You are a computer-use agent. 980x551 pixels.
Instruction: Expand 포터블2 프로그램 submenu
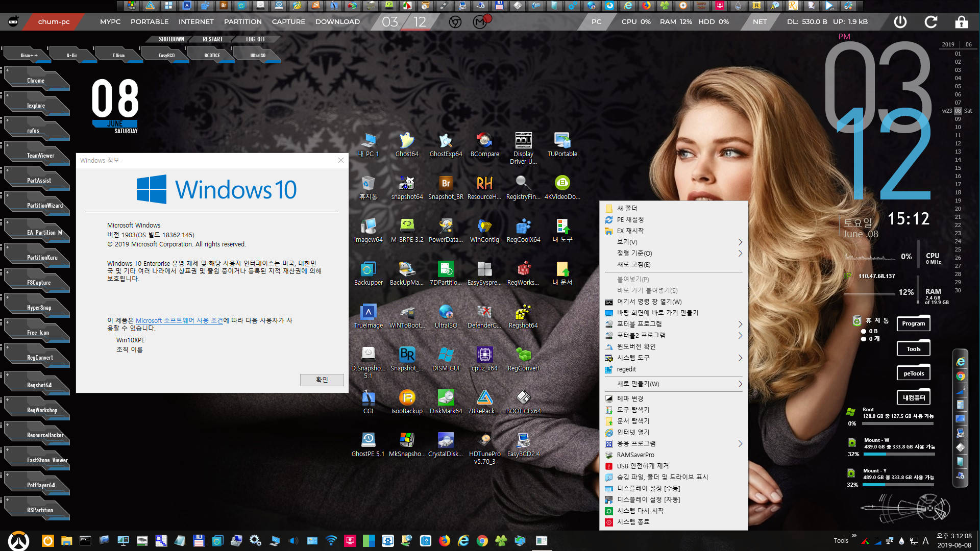click(x=674, y=335)
